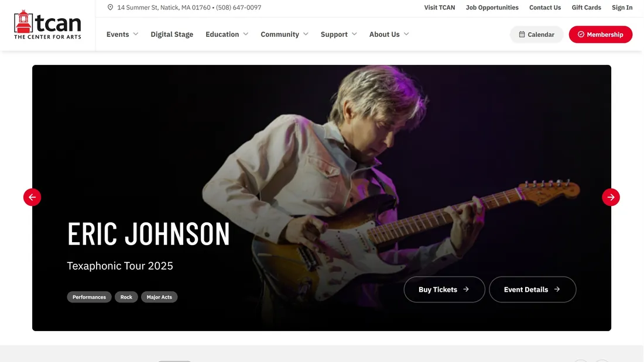
Task: Select the Rock category tag
Action: pos(126,297)
